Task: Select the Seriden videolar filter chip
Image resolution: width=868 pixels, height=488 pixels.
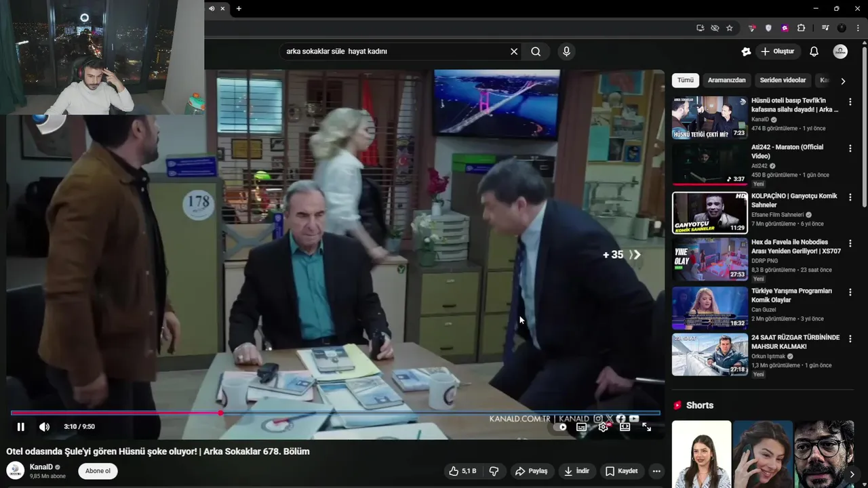Action: tap(783, 80)
